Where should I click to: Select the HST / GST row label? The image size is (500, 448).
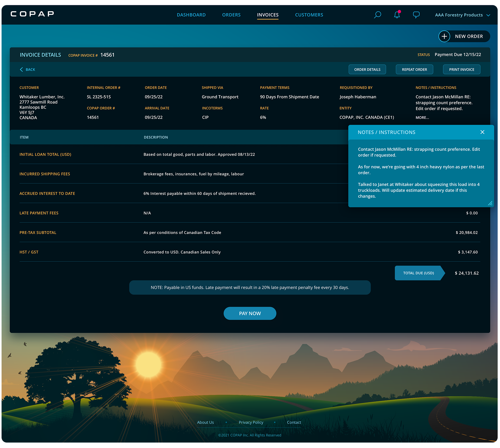pyautogui.click(x=29, y=252)
